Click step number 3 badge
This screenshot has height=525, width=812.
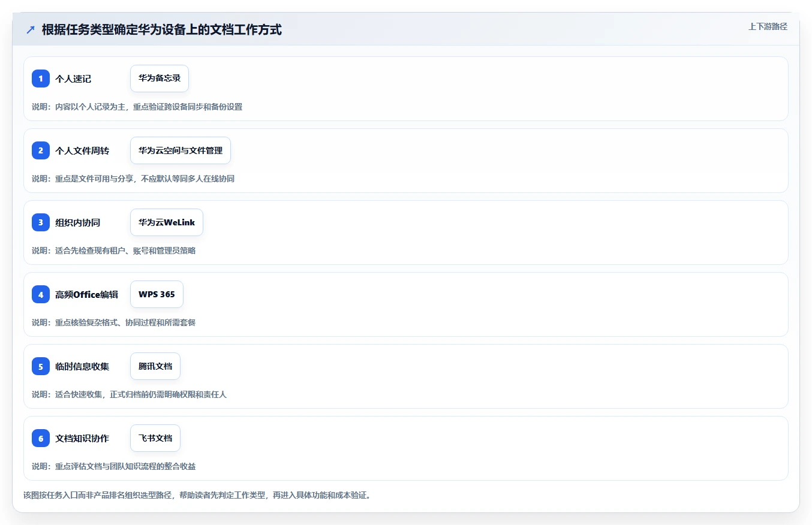click(41, 222)
